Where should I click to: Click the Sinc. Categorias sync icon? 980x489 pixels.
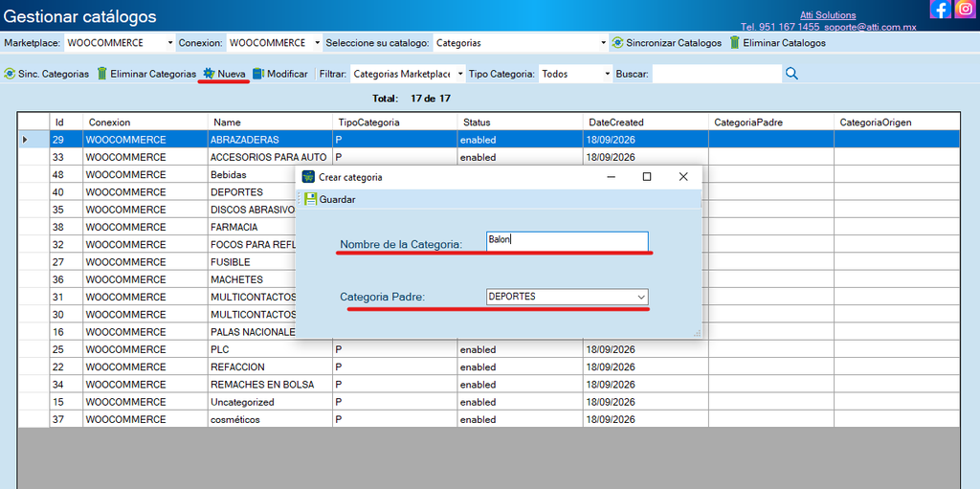10,74
